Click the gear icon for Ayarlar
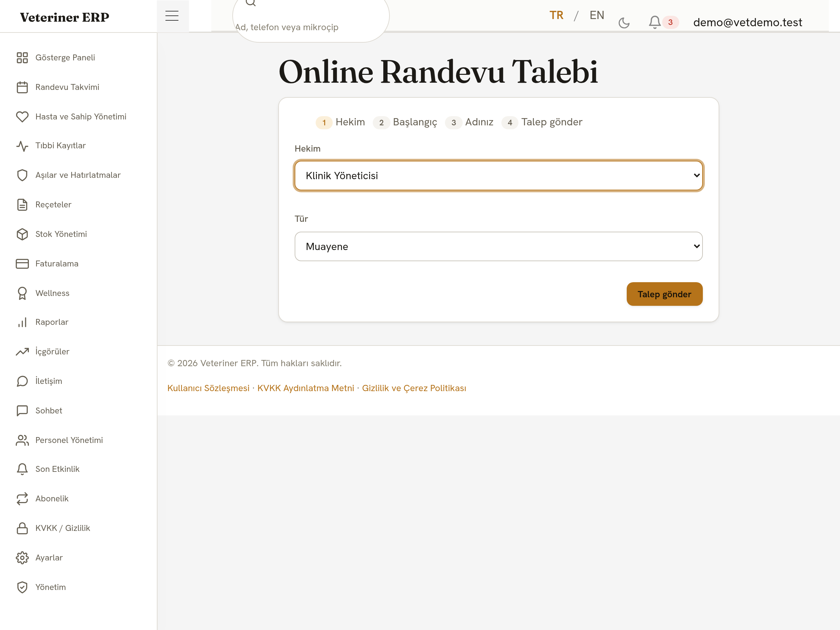This screenshot has width=840, height=630. click(x=22, y=557)
